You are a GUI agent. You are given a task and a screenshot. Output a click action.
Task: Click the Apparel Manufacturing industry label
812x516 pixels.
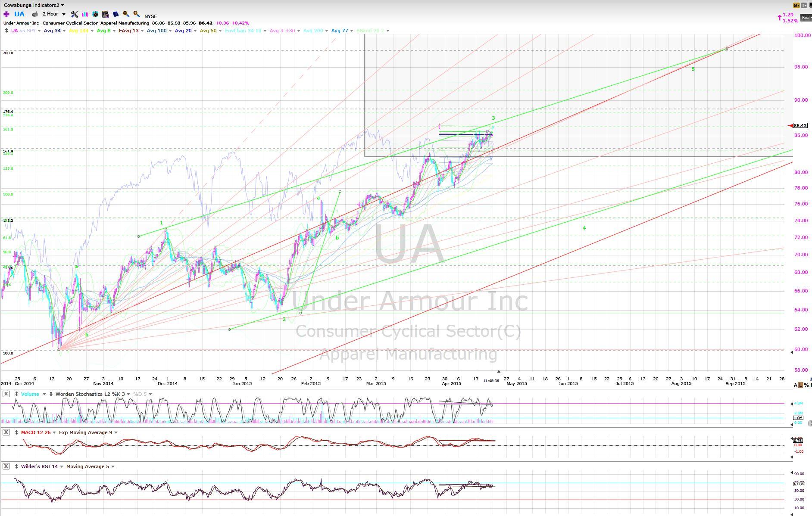[x=125, y=23]
